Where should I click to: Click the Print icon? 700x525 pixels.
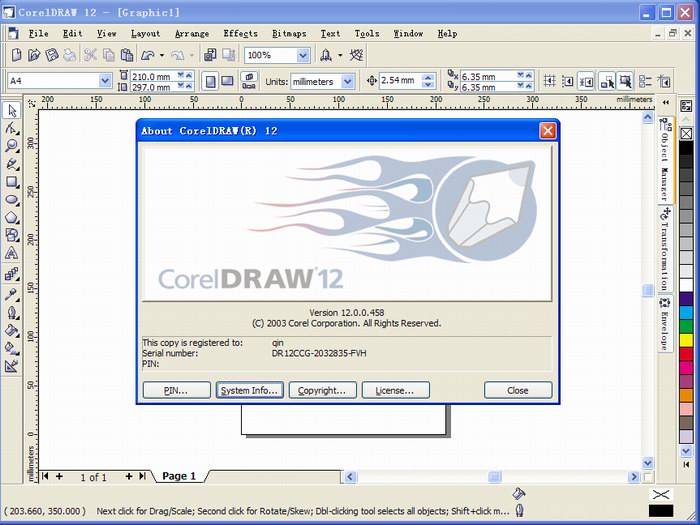point(70,55)
